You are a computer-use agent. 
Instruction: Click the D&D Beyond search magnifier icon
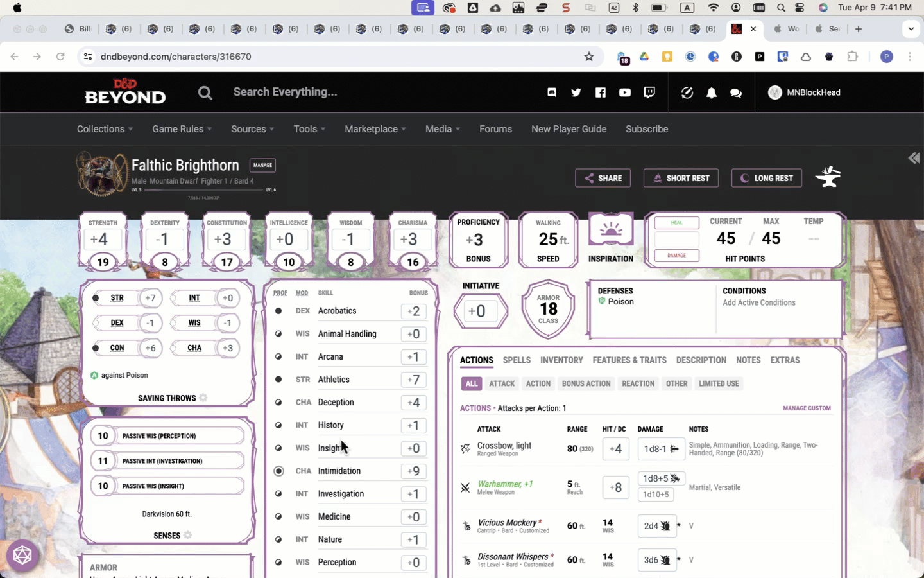205,93
